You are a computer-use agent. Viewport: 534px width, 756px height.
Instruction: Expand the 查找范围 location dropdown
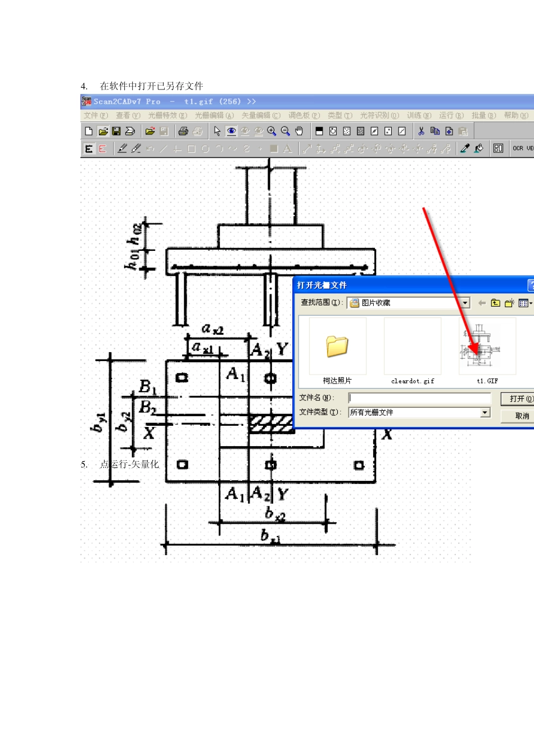[465, 303]
